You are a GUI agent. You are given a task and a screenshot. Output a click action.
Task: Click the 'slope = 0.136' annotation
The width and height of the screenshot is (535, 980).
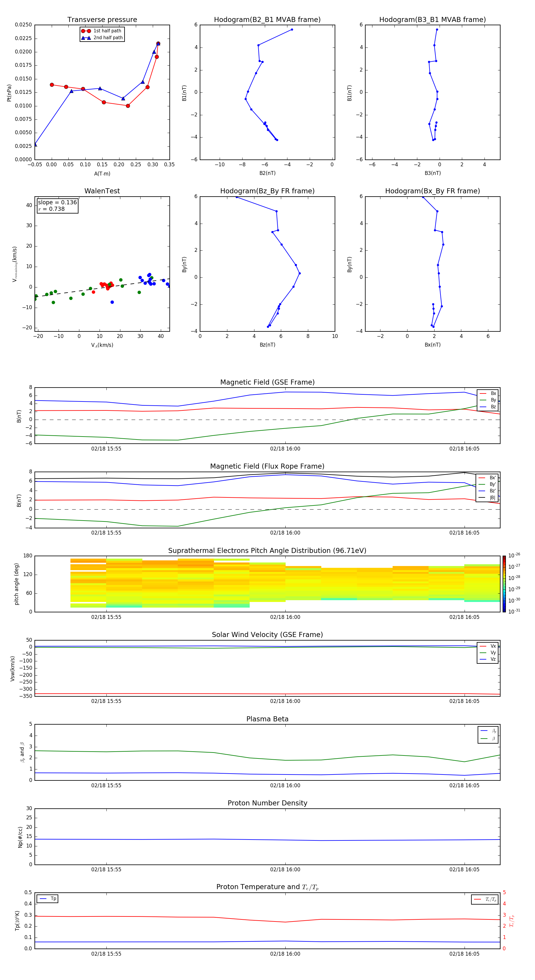pyautogui.click(x=57, y=203)
